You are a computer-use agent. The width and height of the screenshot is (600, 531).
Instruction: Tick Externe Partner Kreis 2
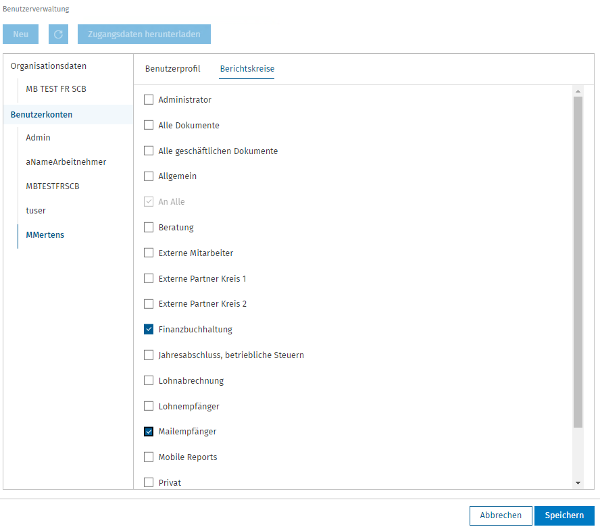(148, 304)
